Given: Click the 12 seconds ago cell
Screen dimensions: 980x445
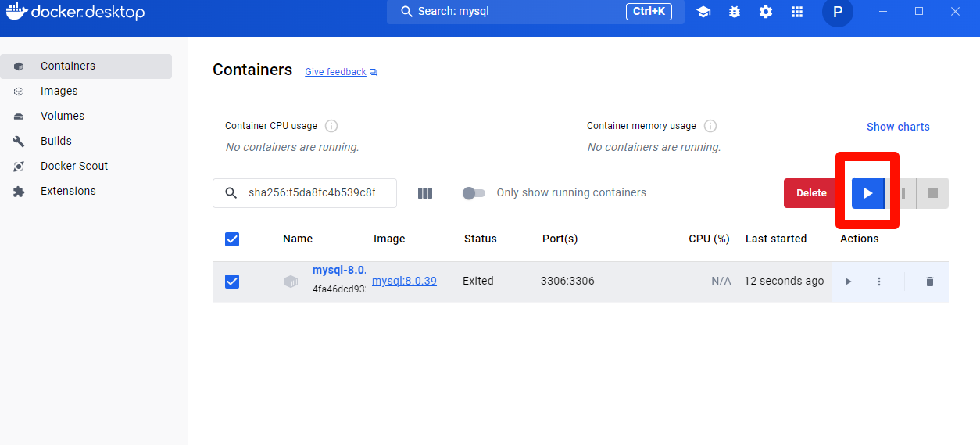Looking at the screenshot, I should pyautogui.click(x=784, y=281).
